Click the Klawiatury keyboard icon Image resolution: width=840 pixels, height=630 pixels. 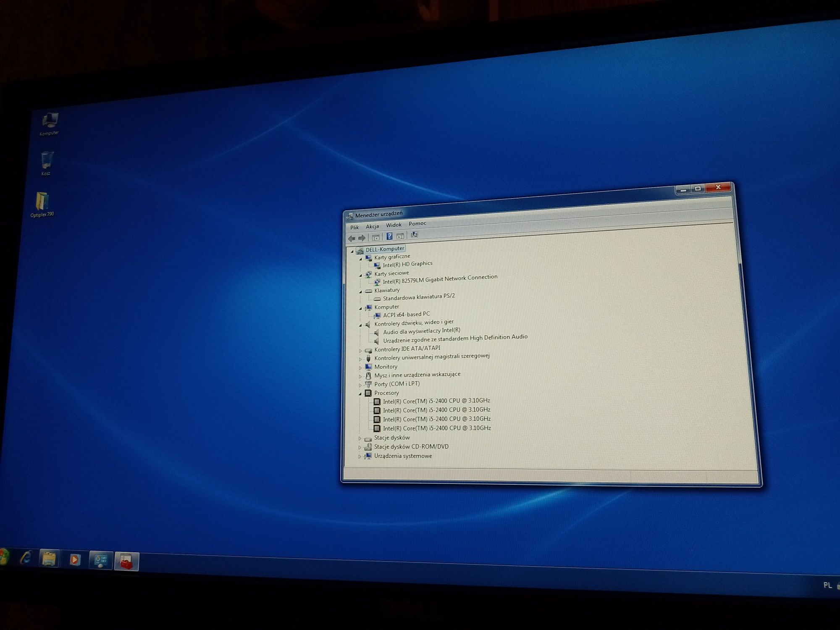[x=368, y=291]
